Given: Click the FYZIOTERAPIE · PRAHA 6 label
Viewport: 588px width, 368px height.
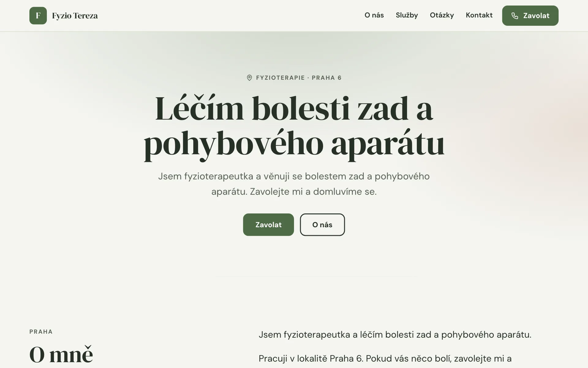Looking at the screenshot, I should (x=299, y=78).
